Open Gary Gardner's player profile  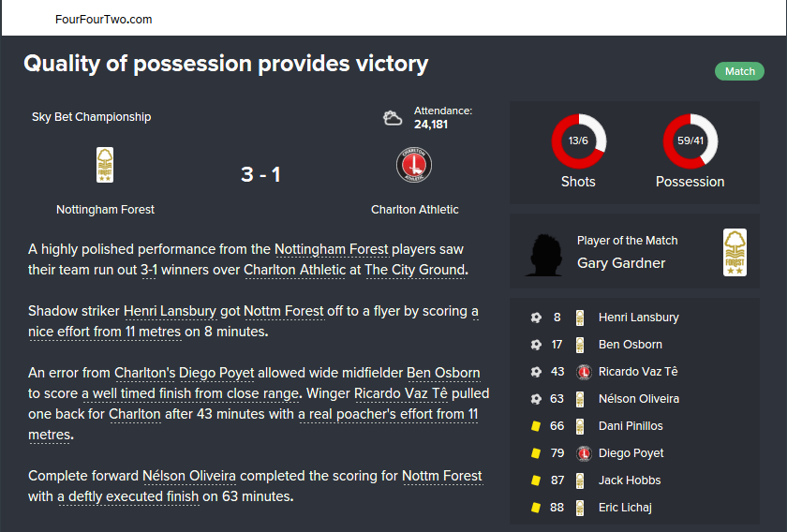[x=621, y=263]
